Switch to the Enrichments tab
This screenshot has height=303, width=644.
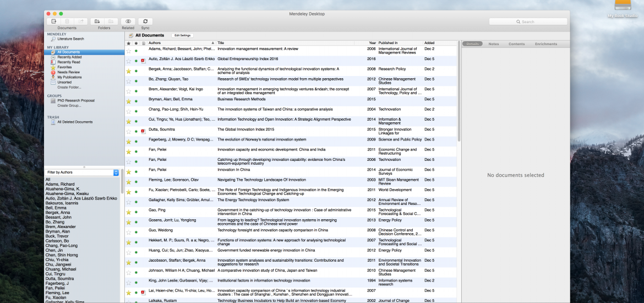point(546,44)
